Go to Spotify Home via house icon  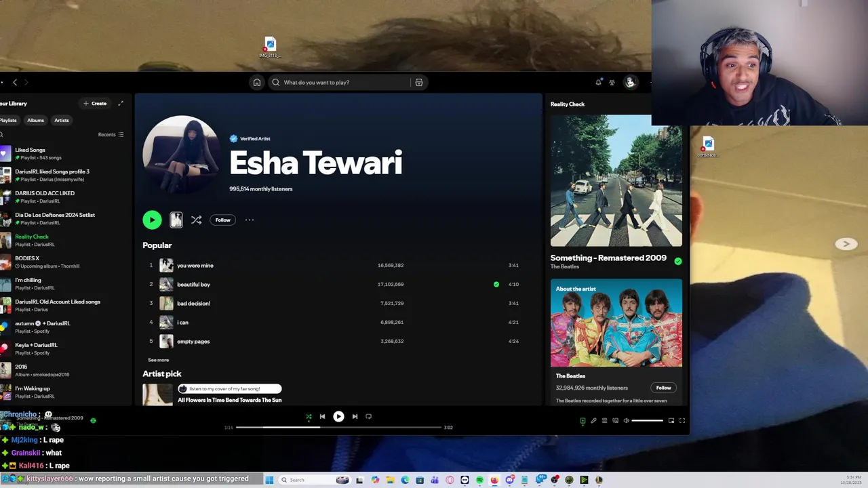(256, 83)
